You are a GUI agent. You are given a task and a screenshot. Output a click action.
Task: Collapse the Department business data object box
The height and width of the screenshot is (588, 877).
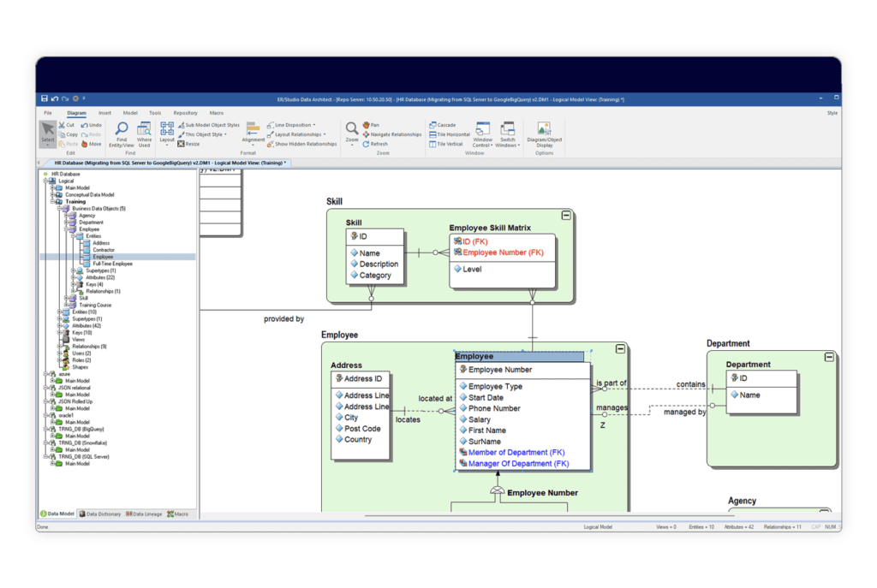829,357
